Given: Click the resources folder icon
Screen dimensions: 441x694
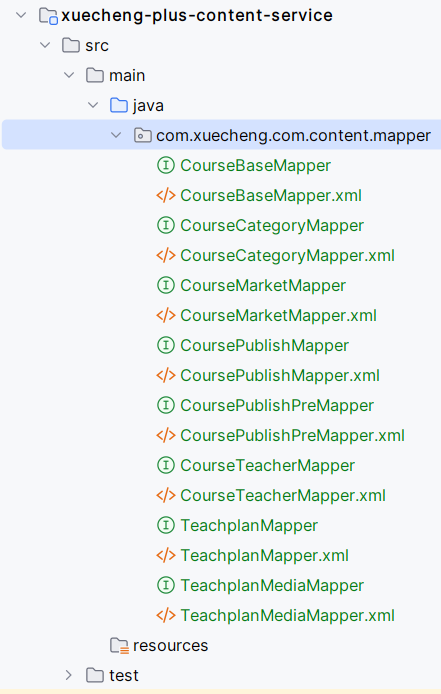Looking at the screenshot, I should [119, 646].
